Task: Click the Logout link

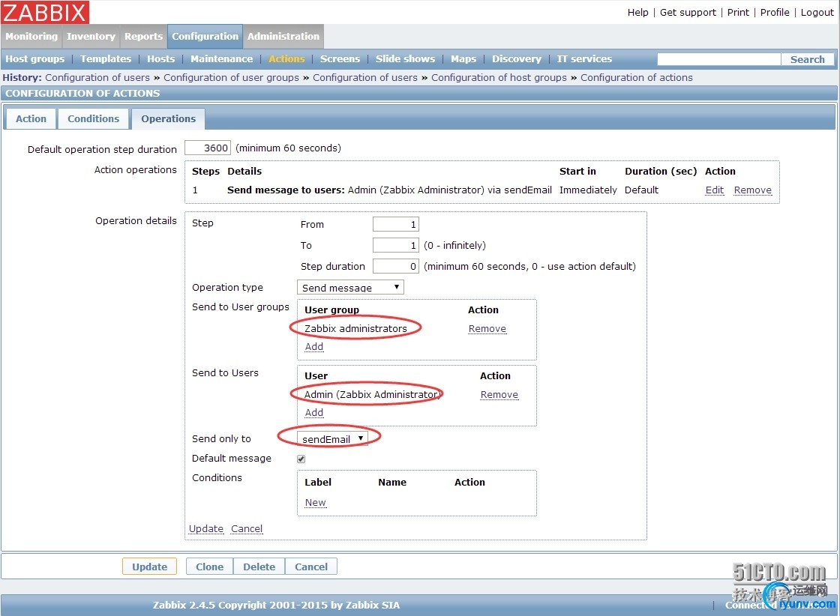Action: [x=817, y=12]
